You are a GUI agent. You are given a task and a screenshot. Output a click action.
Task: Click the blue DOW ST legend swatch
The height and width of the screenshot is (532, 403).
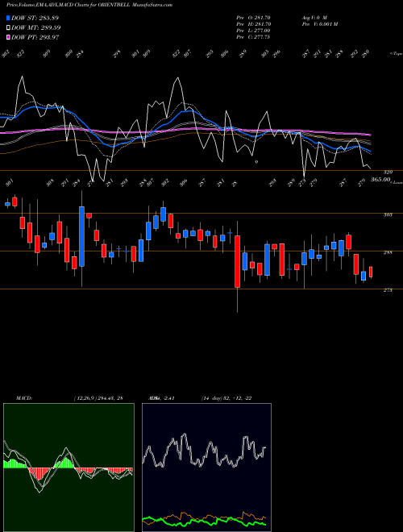click(8, 18)
